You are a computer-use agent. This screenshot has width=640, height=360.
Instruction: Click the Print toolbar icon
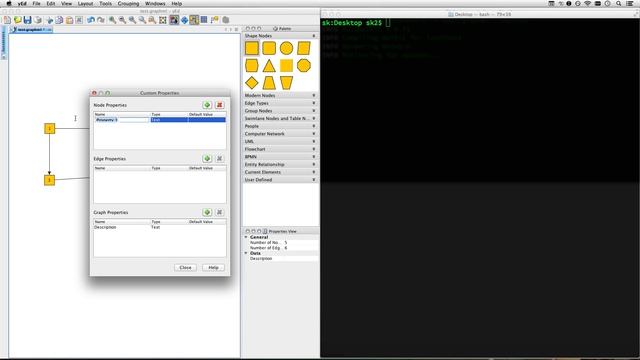(38, 20)
